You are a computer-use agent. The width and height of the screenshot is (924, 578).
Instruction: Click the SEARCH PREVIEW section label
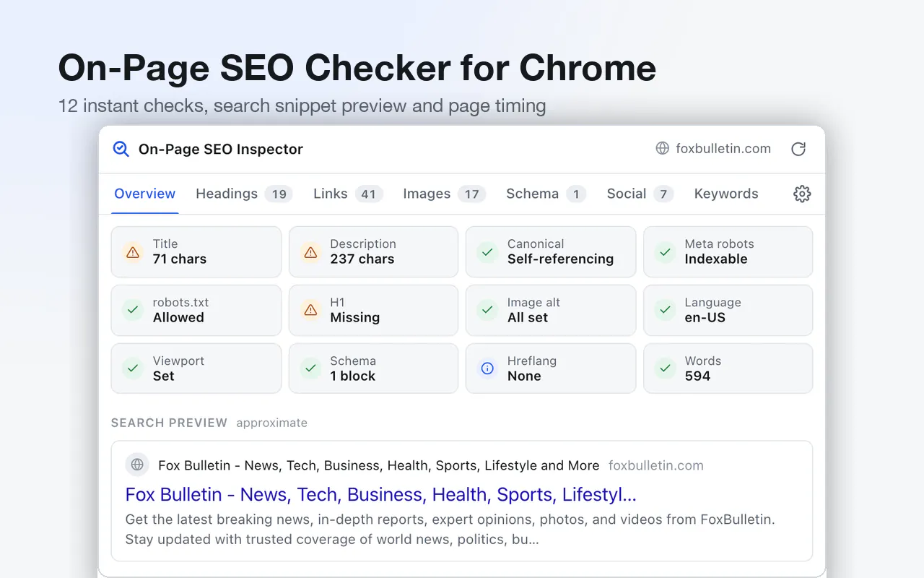pos(169,423)
